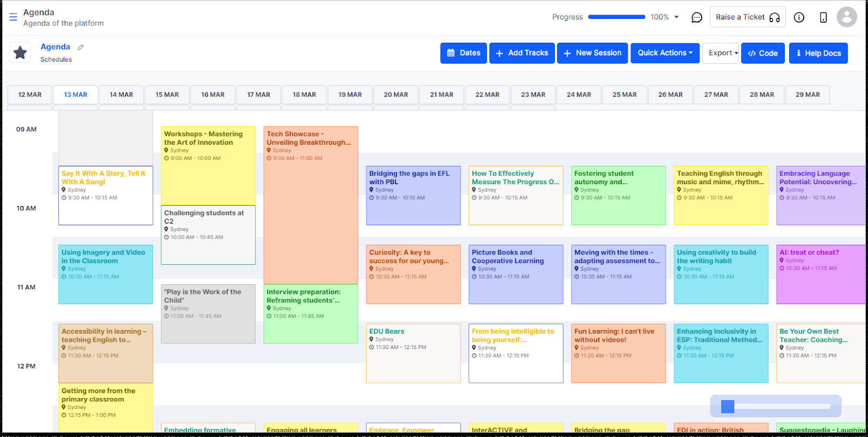Open 'How To Effectively Measure' session
The height and width of the screenshot is (437, 868).
(516, 196)
